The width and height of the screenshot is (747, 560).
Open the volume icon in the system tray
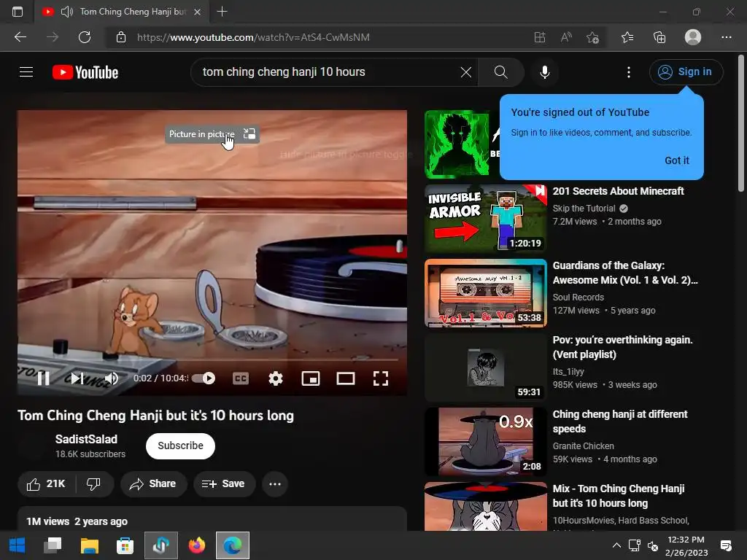(653, 546)
